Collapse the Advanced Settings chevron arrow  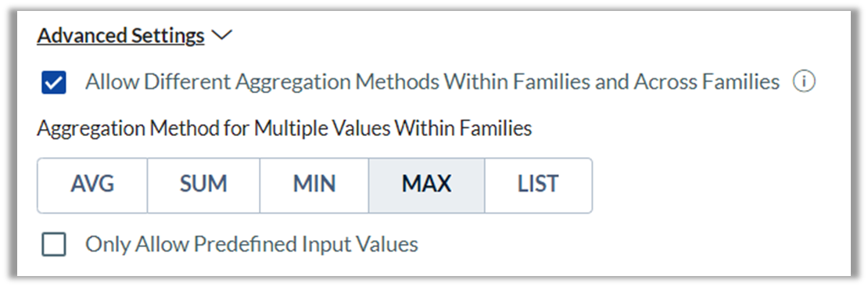(222, 36)
